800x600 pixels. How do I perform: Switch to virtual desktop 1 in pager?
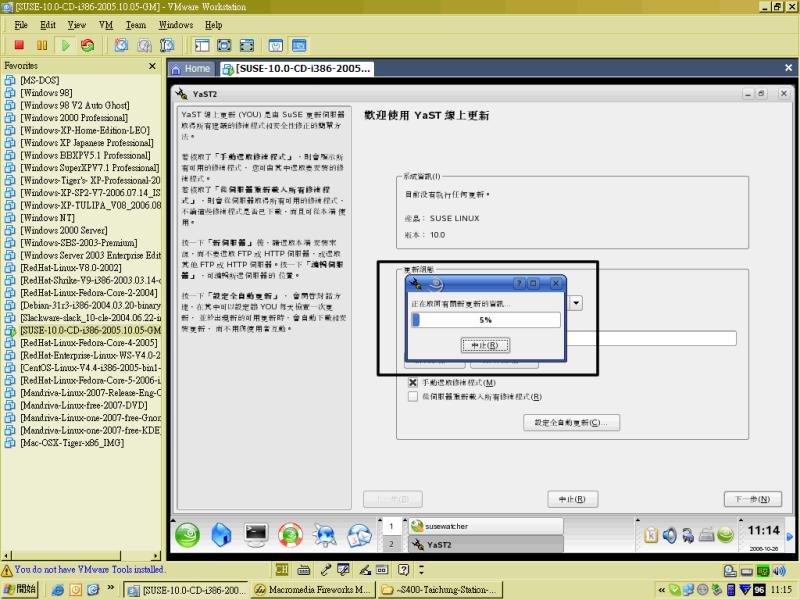click(391, 526)
